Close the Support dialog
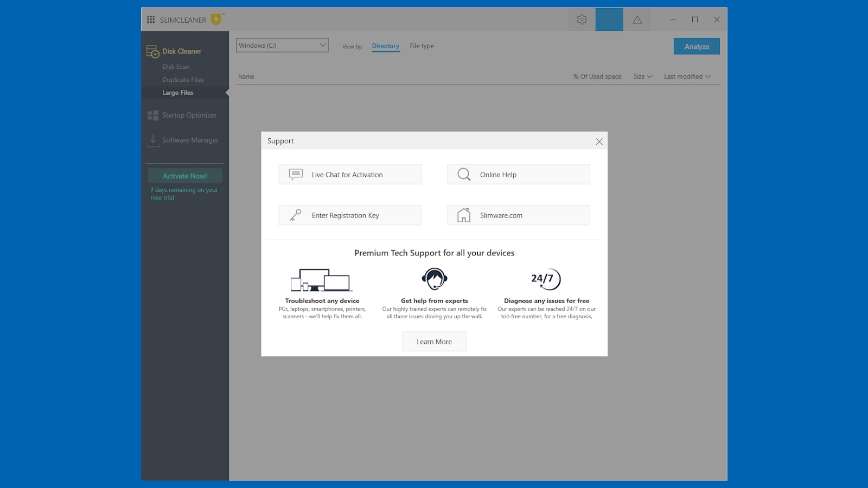868x488 pixels. pyautogui.click(x=599, y=142)
